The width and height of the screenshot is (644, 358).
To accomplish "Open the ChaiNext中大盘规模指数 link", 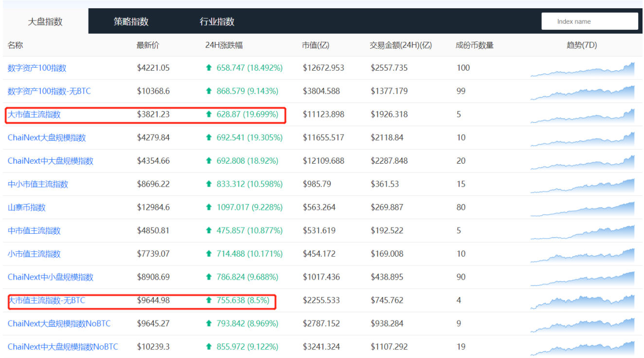I will [x=51, y=161].
